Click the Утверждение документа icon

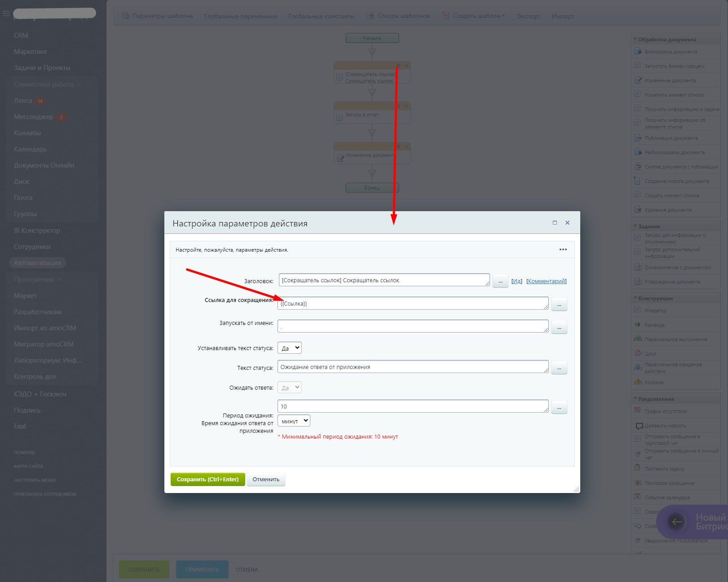(x=638, y=281)
